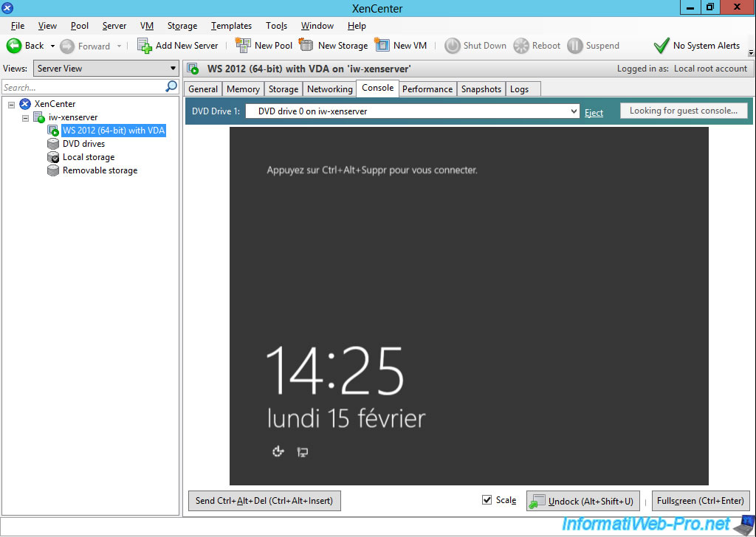This screenshot has height=537, width=756.
Task: Click the iw-xenserver server icon
Action: pos(39,117)
